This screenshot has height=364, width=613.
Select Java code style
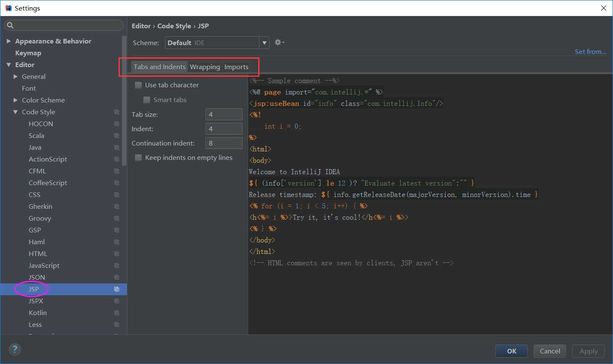[35, 148]
